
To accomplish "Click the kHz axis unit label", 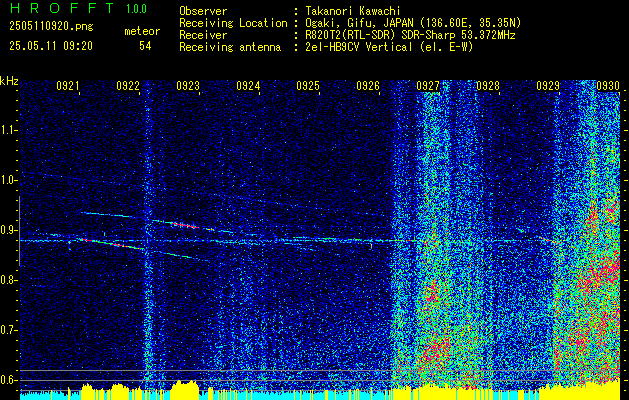I will [x=9, y=81].
